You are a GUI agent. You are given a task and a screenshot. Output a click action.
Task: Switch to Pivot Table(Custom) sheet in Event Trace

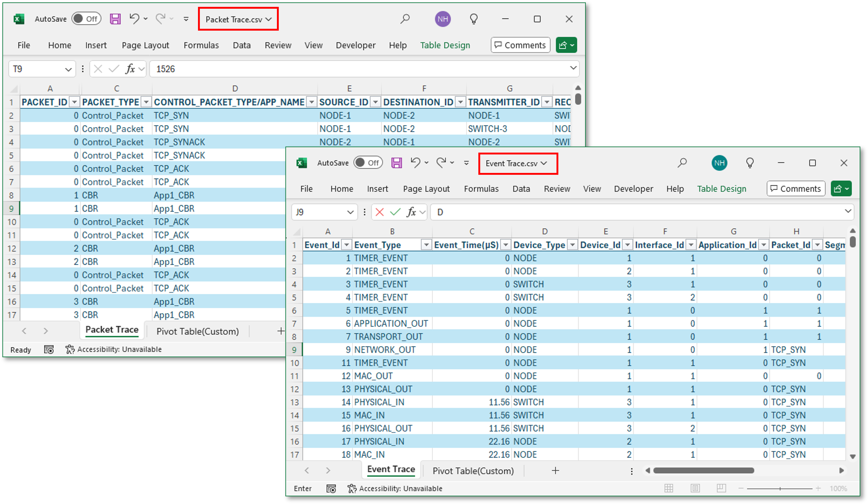click(473, 470)
